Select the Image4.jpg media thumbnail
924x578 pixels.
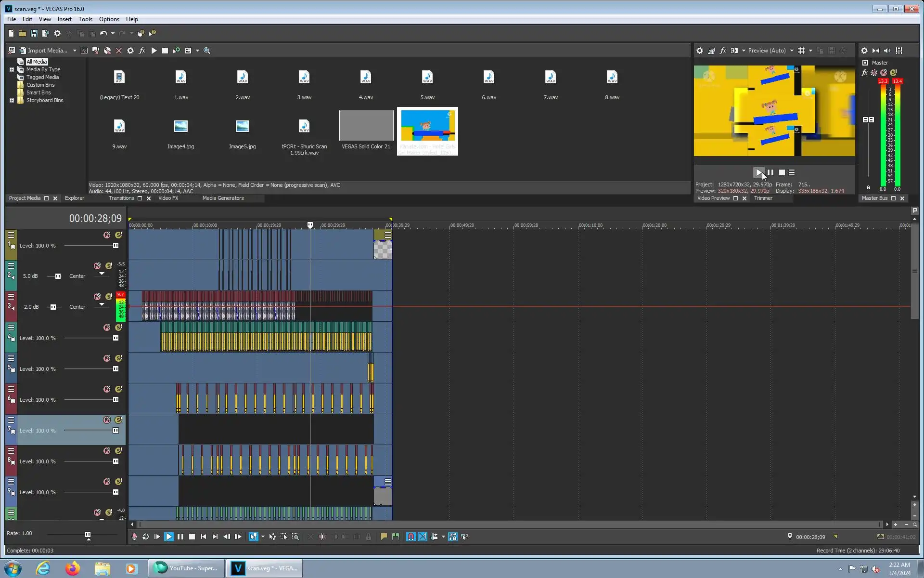point(181,127)
